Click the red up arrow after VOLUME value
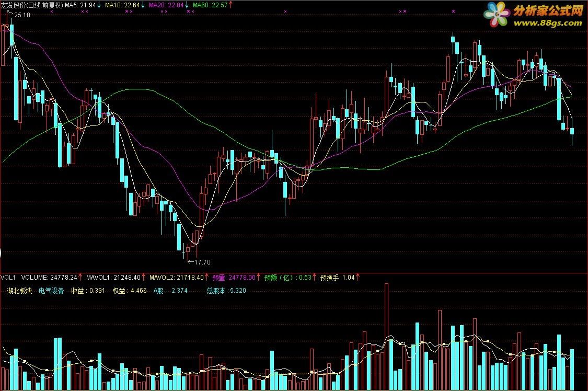The width and height of the screenshot is (588, 391). [80, 278]
